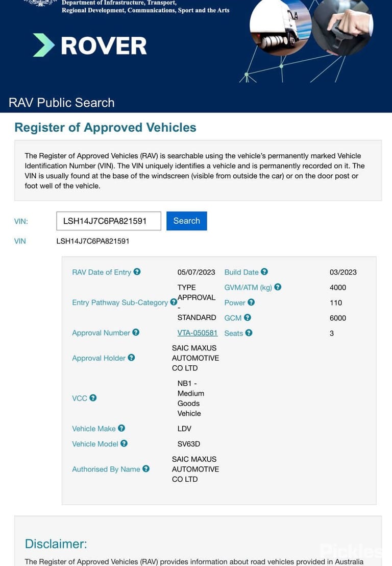Click the Approval Number label
The height and width of the screenshot is (566, 392).
click(x=101, y=333)
